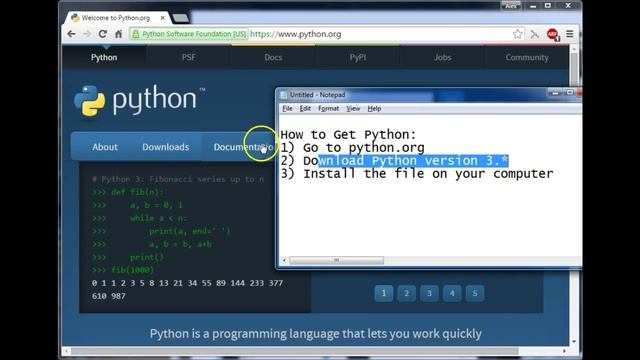Select the Welcome to Python.org tab
Image resolution: width=640 pixels, height=360 pixels.
click(116, 18)
